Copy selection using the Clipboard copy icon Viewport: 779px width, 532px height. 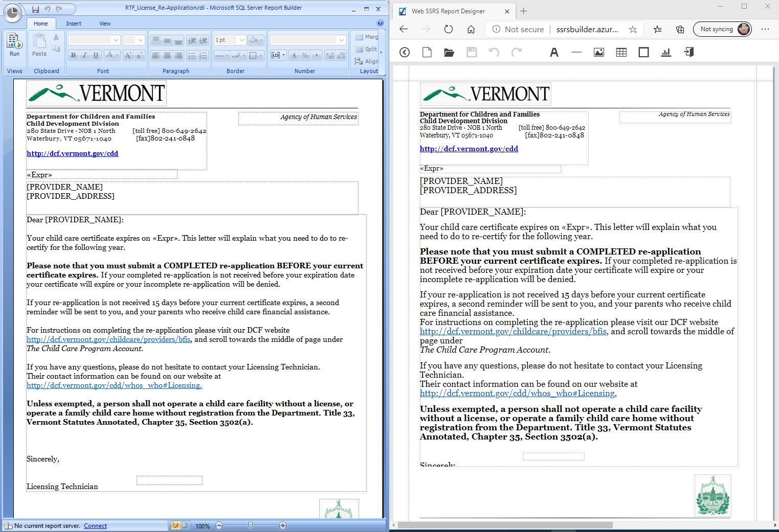(56, 48)
